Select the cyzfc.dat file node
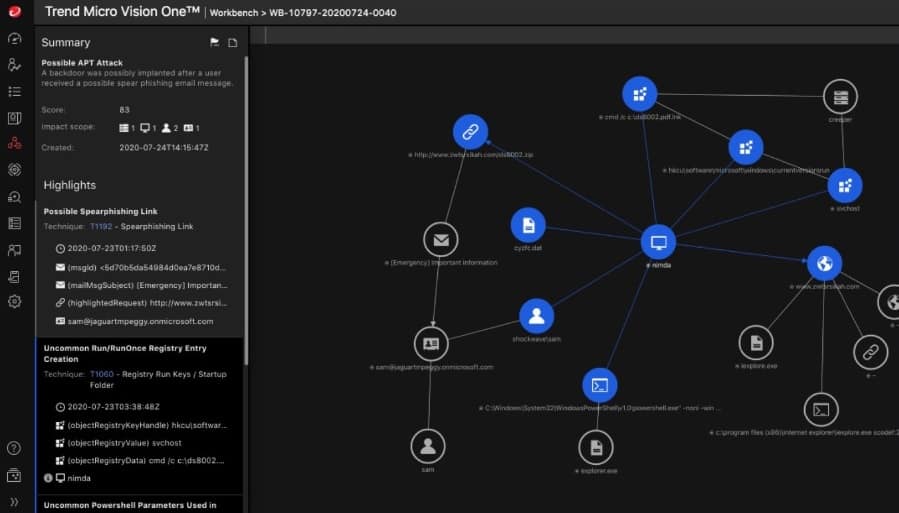Viewport: 899px width, 513px height. (528, 225)
